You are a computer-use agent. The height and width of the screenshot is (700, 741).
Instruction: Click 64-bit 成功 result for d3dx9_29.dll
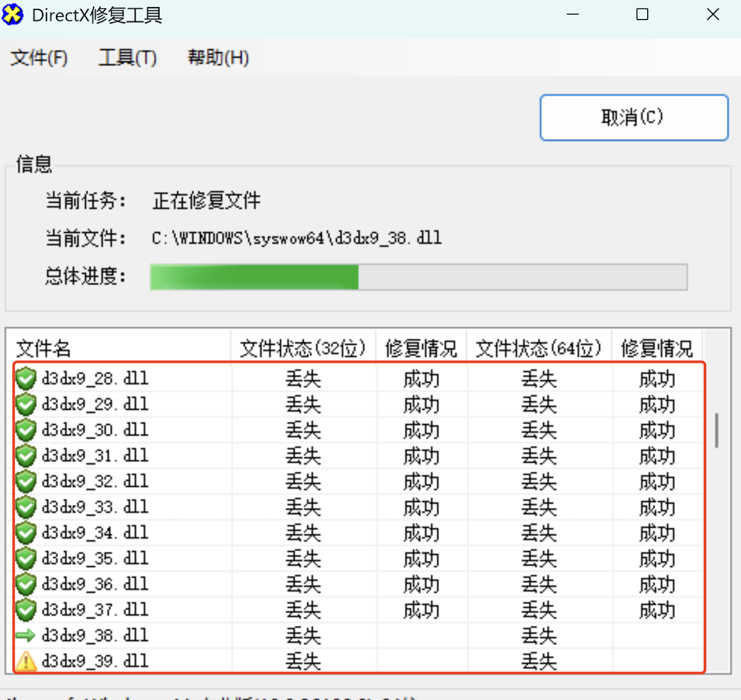657,405
